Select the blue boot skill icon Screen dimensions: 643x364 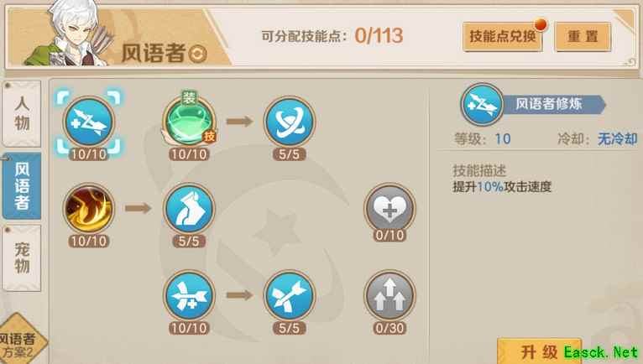189,209
